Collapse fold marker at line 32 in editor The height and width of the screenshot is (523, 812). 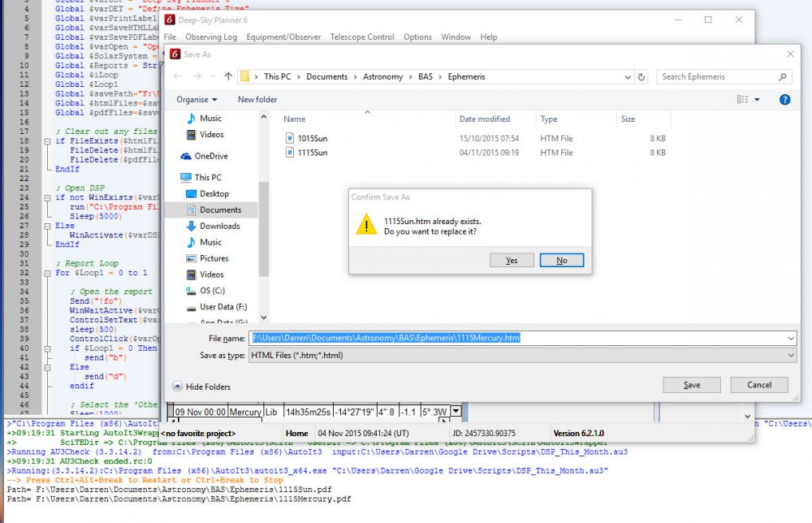pyautogui.click(x=47, y=273)
